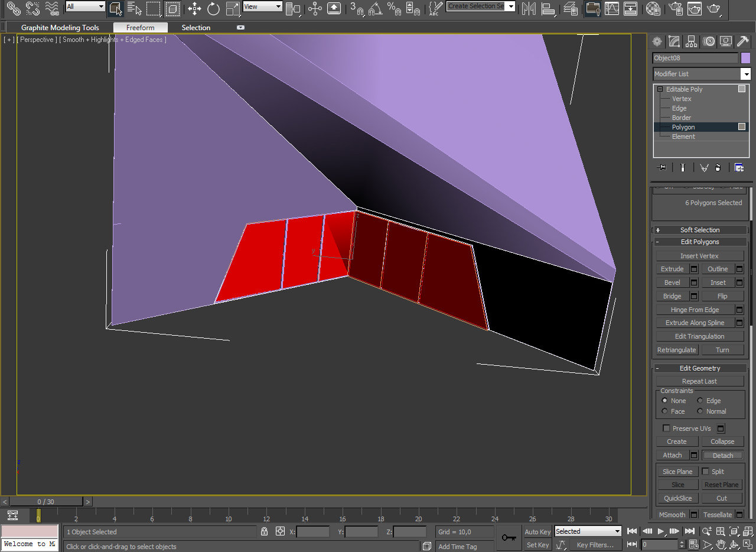
Task: Select the Edge constraint radio button
Action: coord(700,401)
